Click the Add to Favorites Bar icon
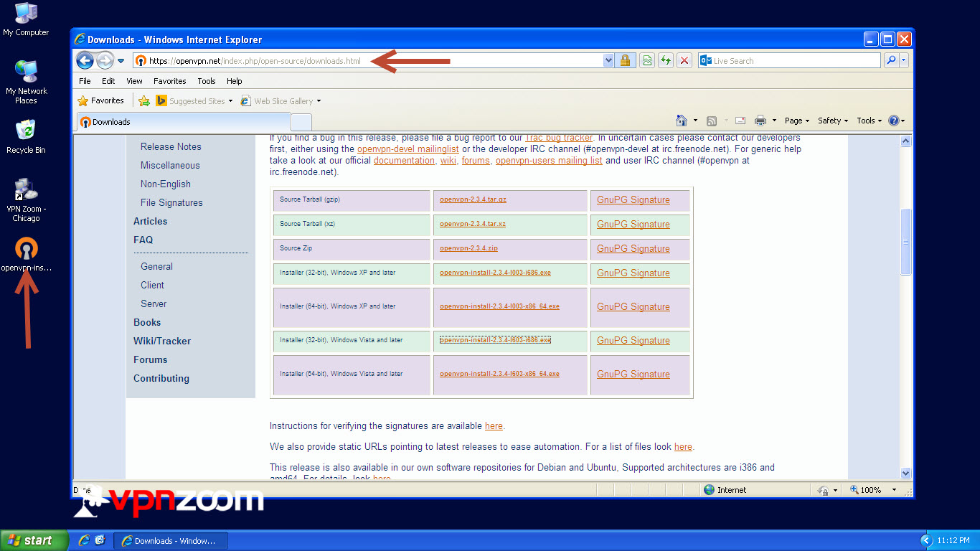 (x=144, y=100)
